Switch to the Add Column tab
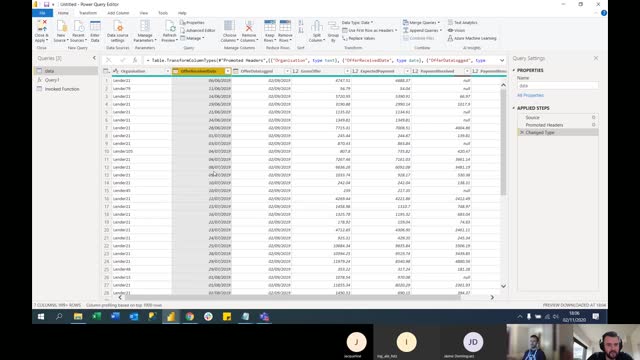Screen dimensions: 640x360 coord(118,13)
